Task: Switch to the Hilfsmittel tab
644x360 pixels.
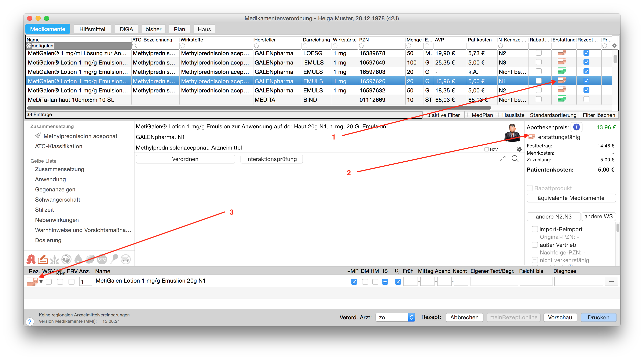Action: click(x=92, y=29)
